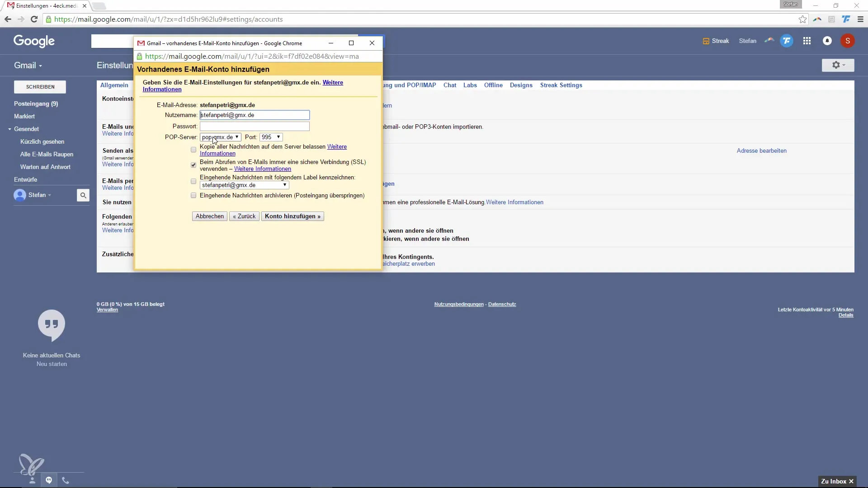Click the Google logo
The width and height of the screenshot is (868, 488).
click(x=34, y=41)
